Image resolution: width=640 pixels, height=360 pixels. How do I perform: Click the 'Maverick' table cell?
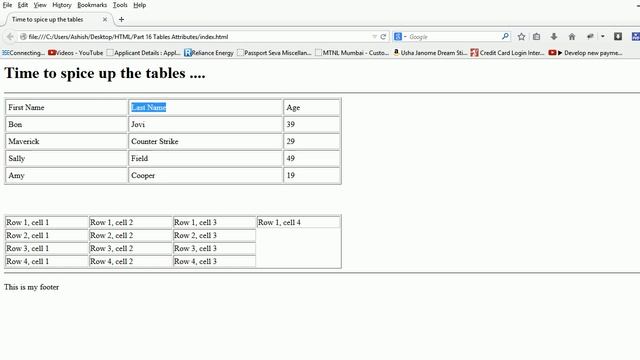click(67, 142)
